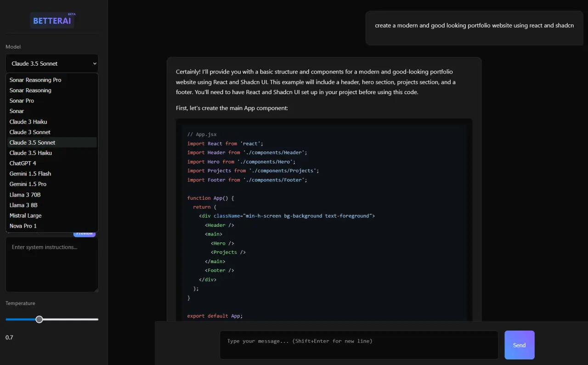588x365 pixels.
Task: Click the 'import Footer from' code line
Action: click(247, 180)
